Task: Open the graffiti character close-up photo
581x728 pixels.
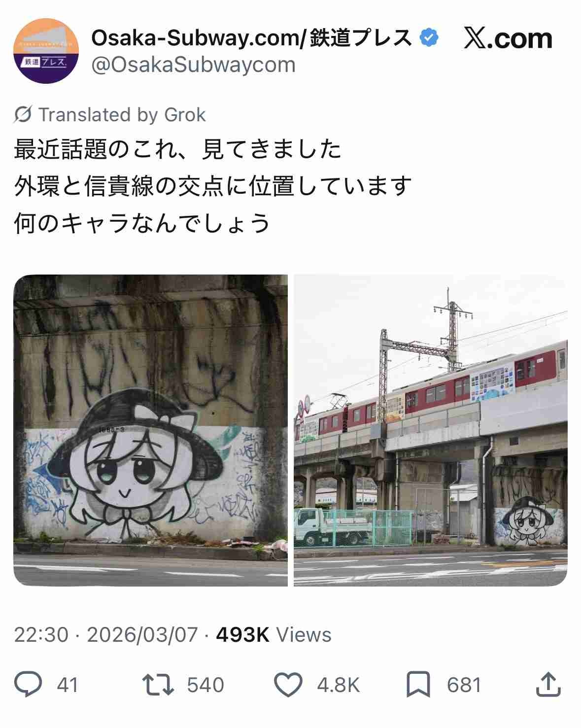Action: click(x=150, y=430)
